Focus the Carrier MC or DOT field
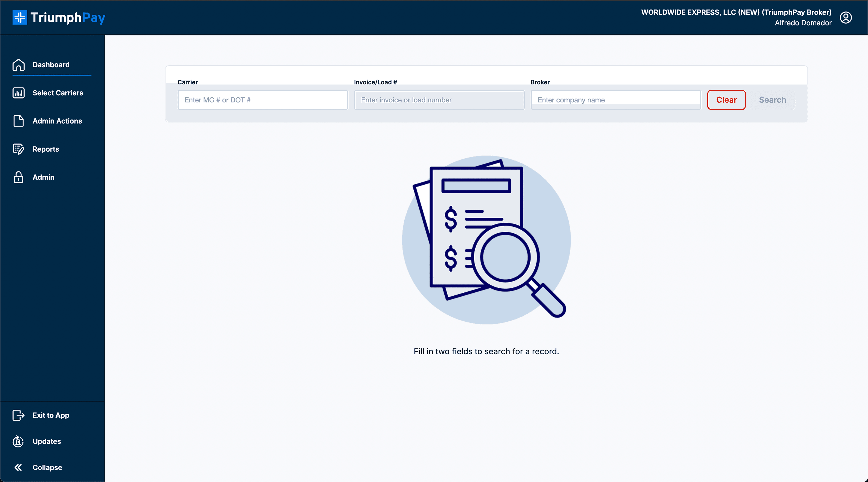The width and height of the screenshot is (868, 482). click(263, 100)
